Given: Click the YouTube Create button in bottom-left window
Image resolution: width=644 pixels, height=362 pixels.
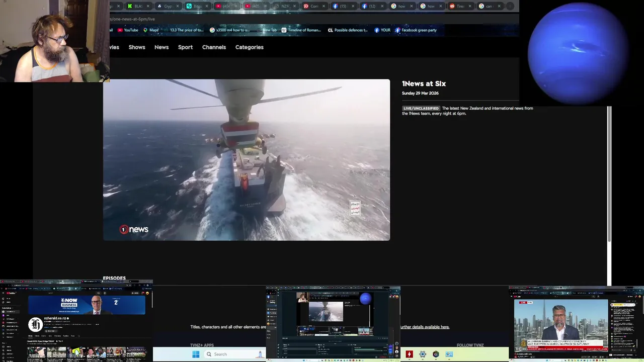Looking at the screenshot, I should [x=135, y=293].
